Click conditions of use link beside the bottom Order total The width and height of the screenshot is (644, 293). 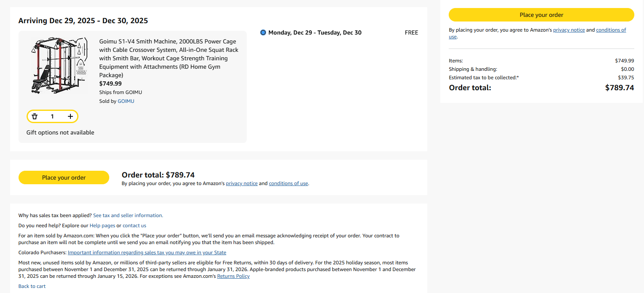point(288,183)
